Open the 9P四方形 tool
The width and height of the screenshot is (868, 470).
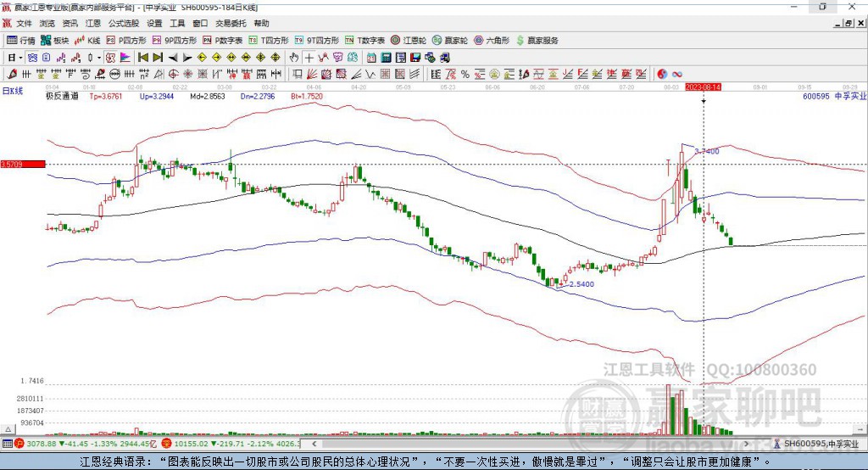(x=175, y=41)
